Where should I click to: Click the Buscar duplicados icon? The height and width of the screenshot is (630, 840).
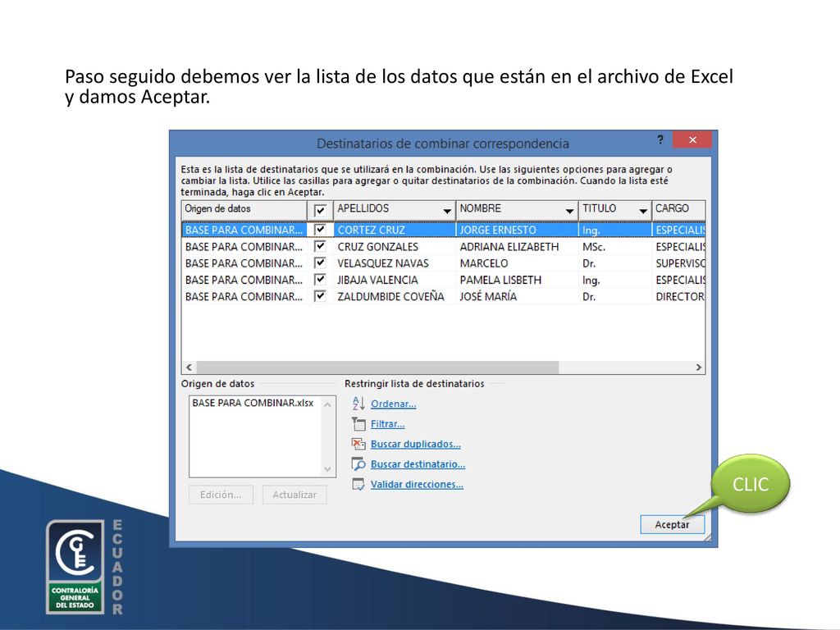click(x=358, y=444)
